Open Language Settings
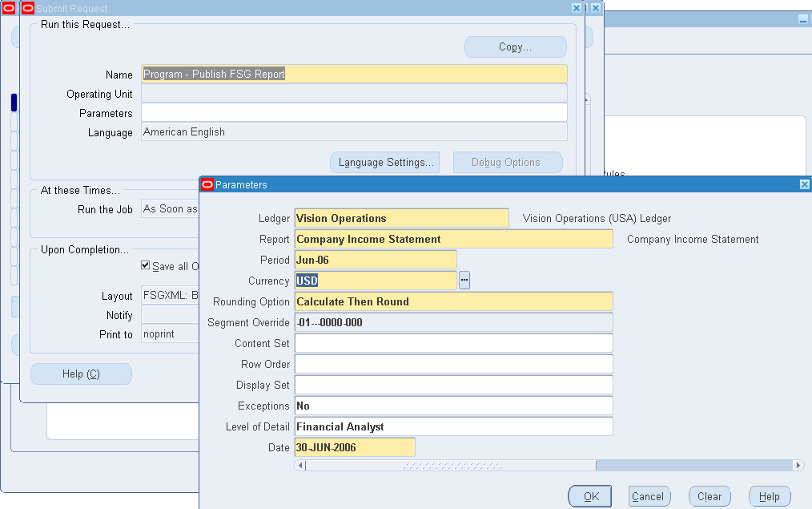The image size is (812, 509). click(x=384, y=162)
